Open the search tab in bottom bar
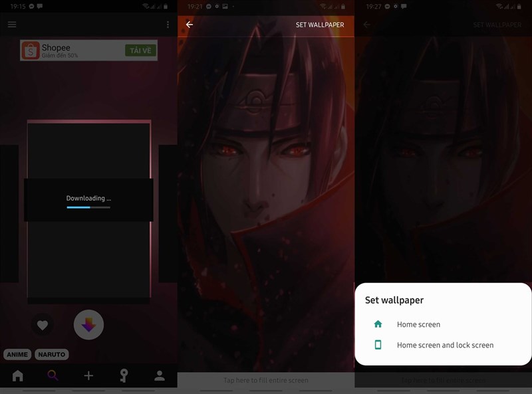The width and height of the screenshot is (532, 394). point(53,375)
